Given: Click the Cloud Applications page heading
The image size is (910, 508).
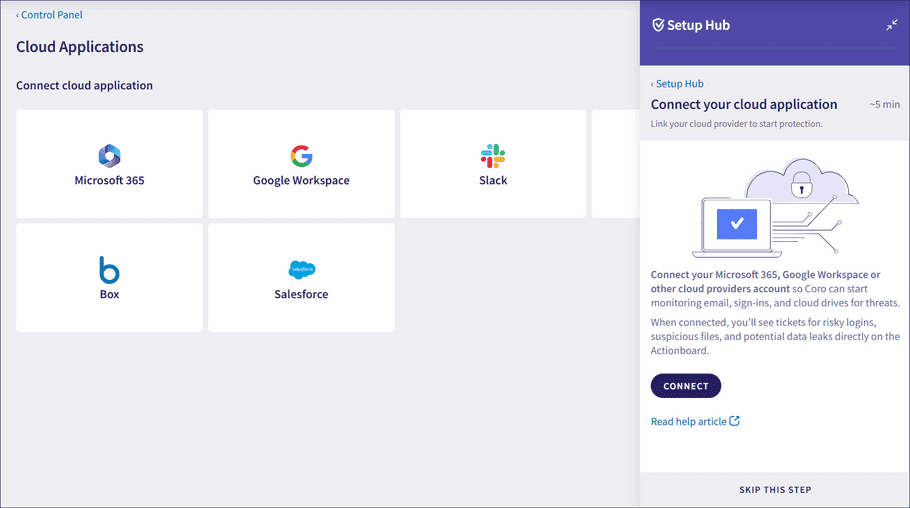Looking at the screenshot, I should (x=80, y=46).
